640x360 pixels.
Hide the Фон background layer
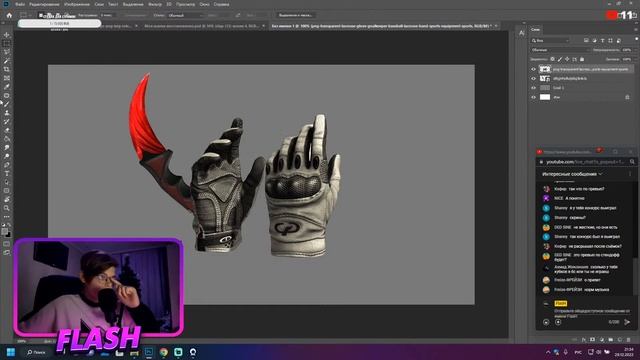coord(533,97)
